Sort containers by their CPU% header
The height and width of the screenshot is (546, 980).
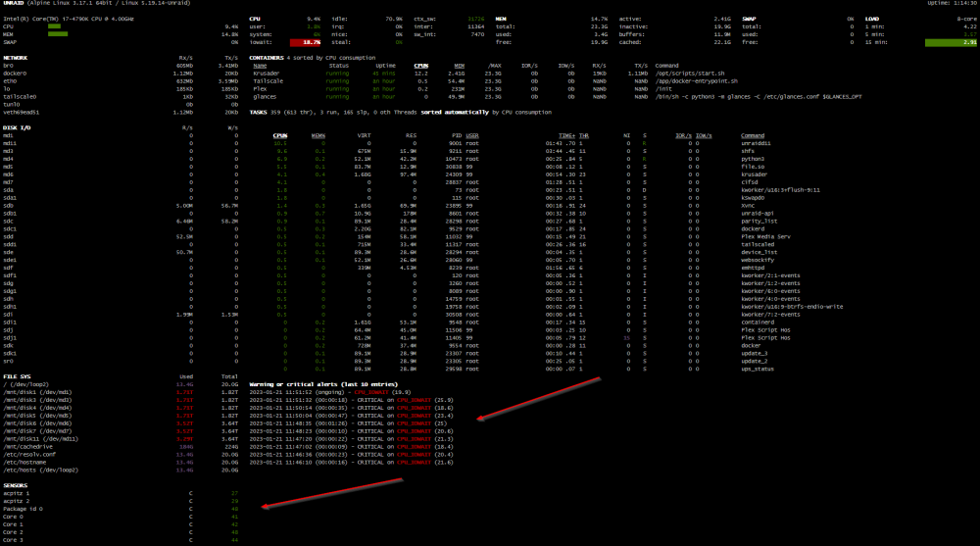(x=421, y=66)
